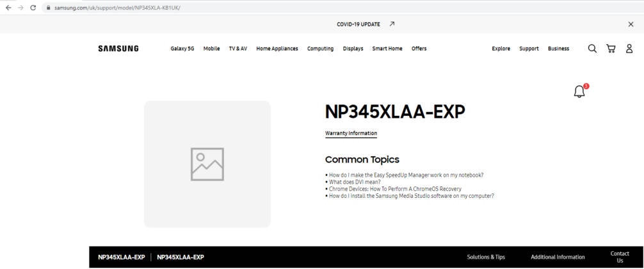Screen dimensions: 644x269
Task: Dismiss the COVID-19 banner with X
Action: pyautogui.click(x=631, y=24)
